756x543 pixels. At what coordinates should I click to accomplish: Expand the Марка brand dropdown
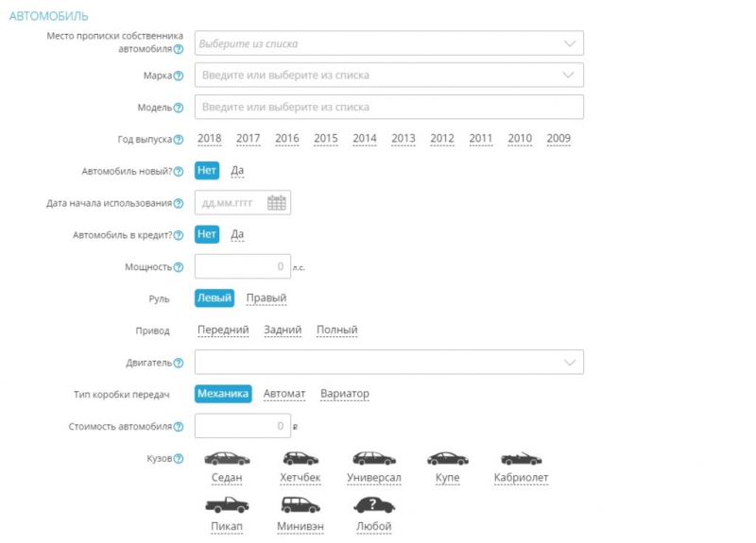click(569, 75)
